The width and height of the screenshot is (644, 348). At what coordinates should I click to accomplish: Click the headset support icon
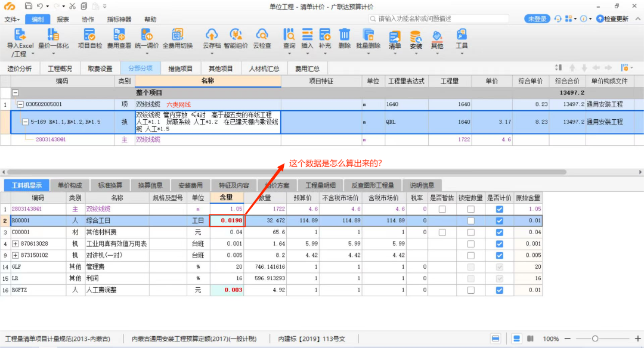point(558,19)
